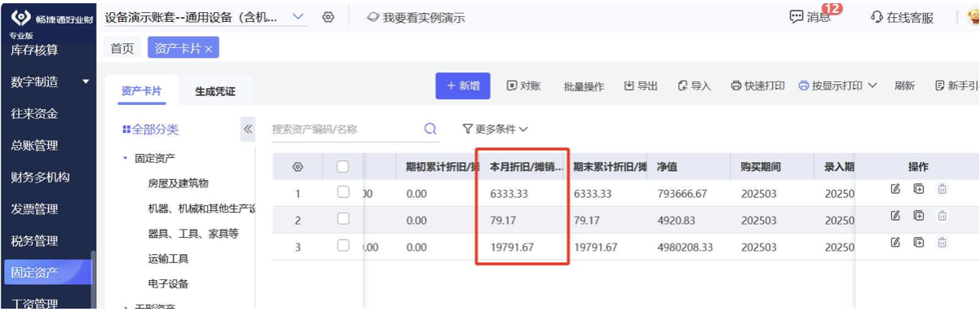Viewport: 980px width, 316px height.
Task: Open 总账管理 in the sidebar
Action: (34, 146)
